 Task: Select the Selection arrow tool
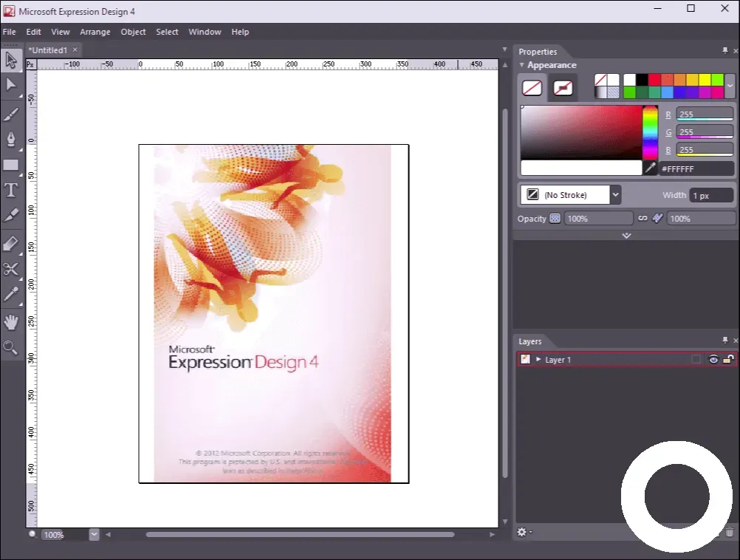(x=11, y=61)
